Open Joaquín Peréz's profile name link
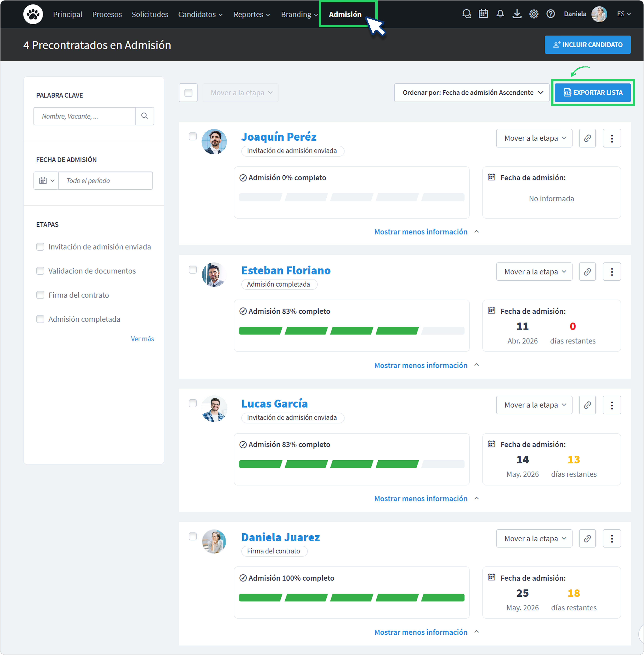644x655 pixels. 279,137
